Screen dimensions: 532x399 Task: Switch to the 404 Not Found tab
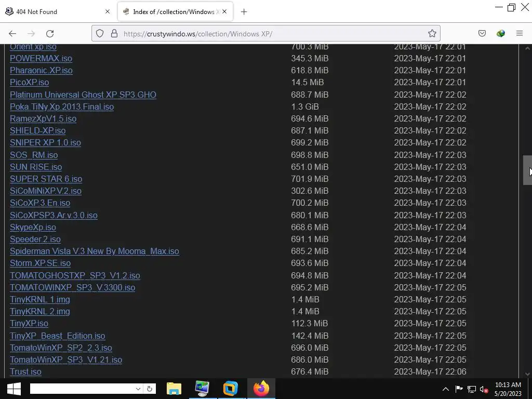(x=58, y=12)
